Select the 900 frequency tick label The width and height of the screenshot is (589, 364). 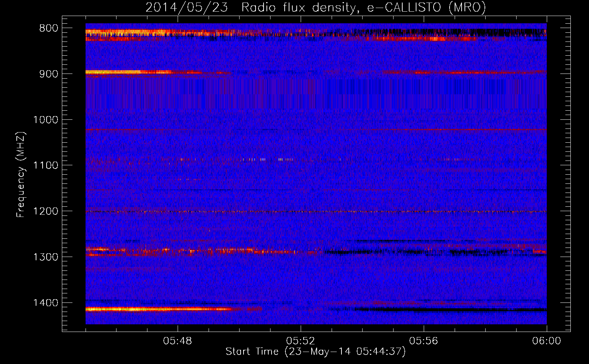click(49, 74)
